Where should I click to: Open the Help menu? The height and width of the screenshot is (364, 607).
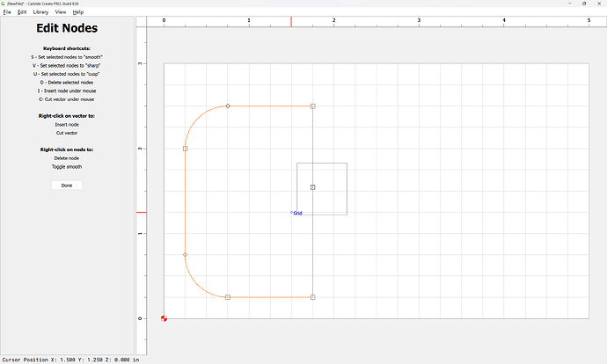(78, 12)
